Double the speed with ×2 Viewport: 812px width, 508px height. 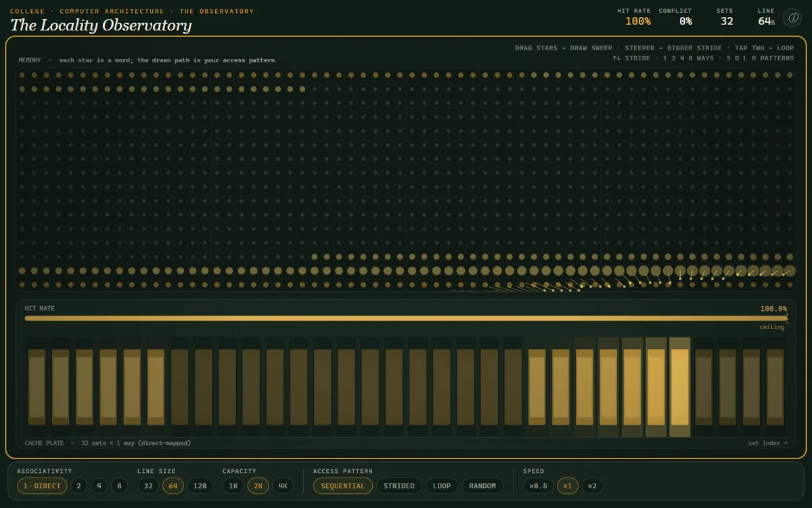592,486
